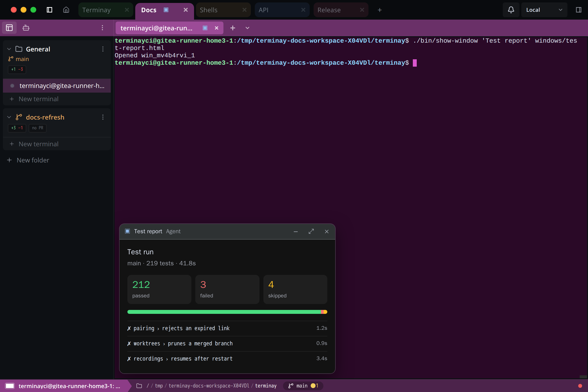Click folder icon in status bar path

[139, 386]
